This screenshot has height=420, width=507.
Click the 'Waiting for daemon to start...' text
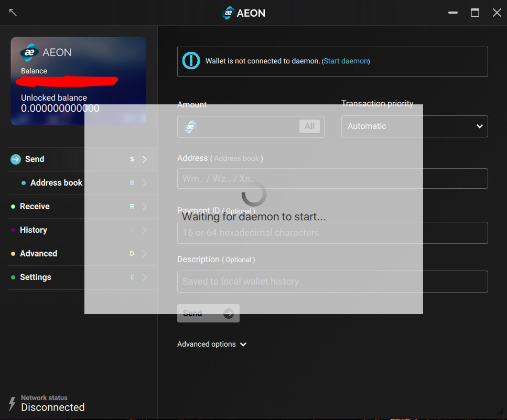click(254, 217)
